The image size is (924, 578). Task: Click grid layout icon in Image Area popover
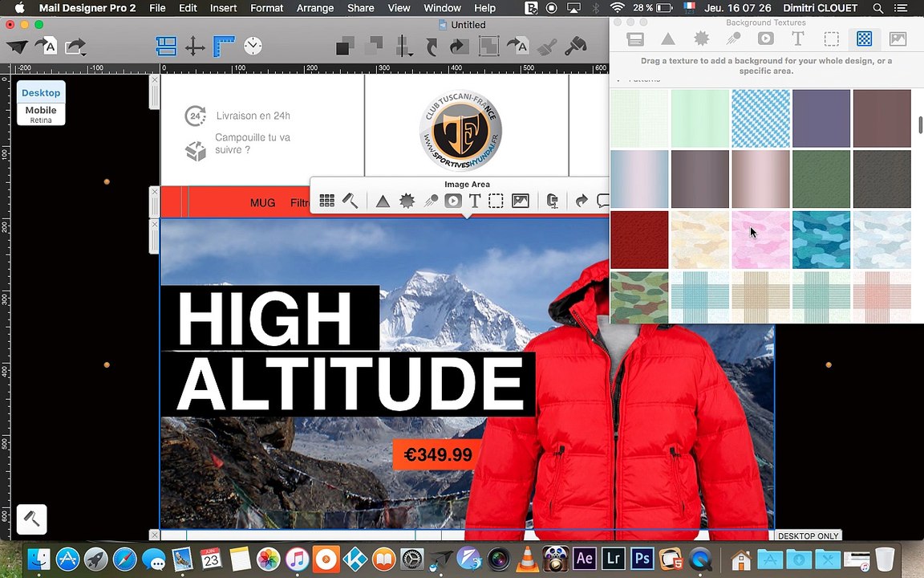click(327, 201)
